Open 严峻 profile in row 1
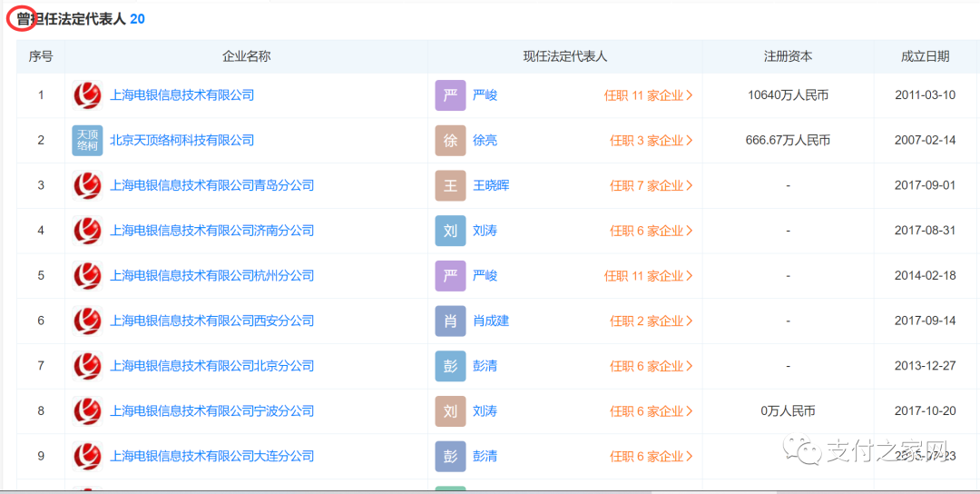 pos(485,95)
